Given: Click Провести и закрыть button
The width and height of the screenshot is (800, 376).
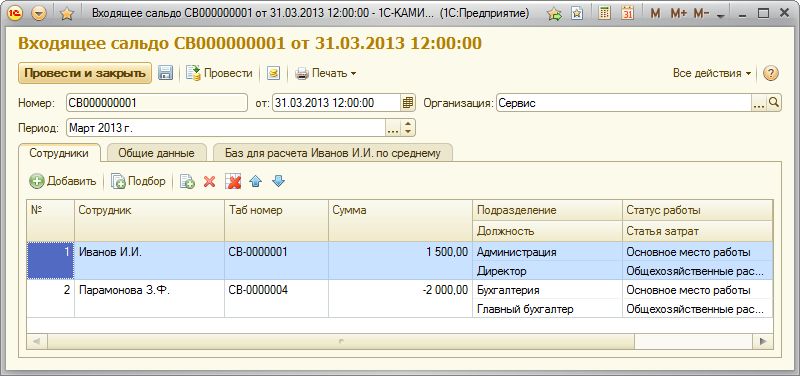Looking at the screenshot, I should [x=85, y=73].
